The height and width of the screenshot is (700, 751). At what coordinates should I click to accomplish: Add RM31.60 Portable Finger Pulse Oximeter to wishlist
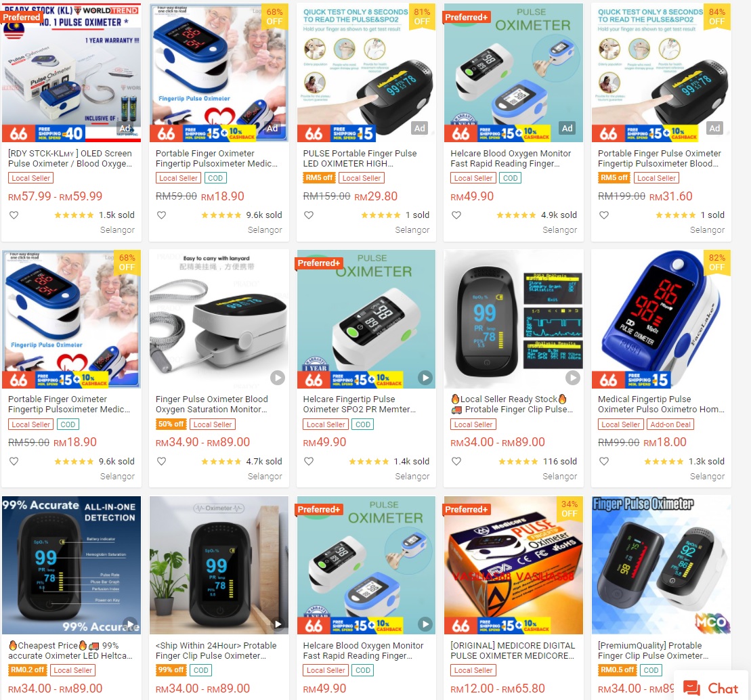604,215
